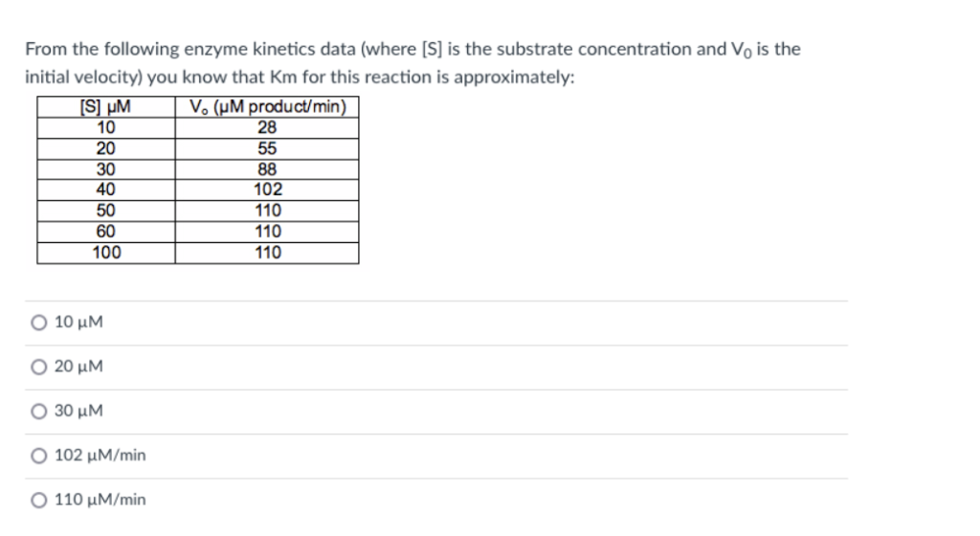This screenshot has width=980, height=536.
Task: Click the 110 µM/min answer label
Action: 100,499
